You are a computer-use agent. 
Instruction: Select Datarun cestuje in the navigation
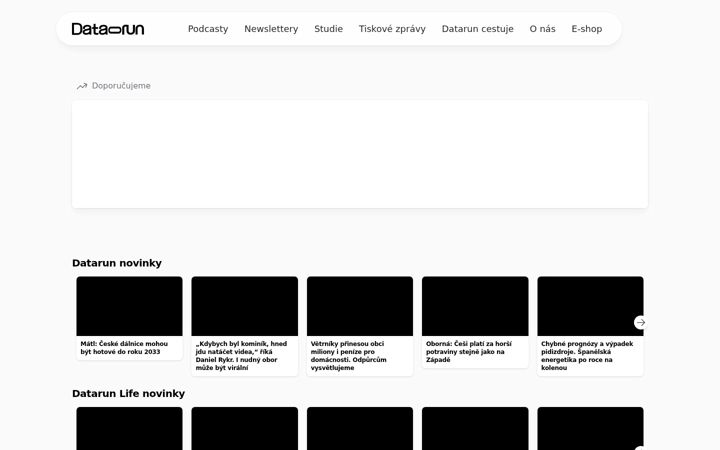(478, 29)
